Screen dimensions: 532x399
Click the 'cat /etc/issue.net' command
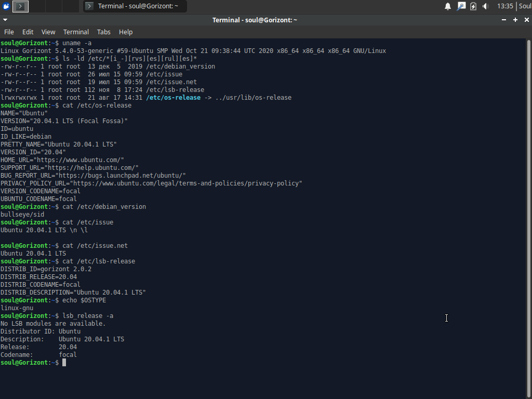click(95, 246)
